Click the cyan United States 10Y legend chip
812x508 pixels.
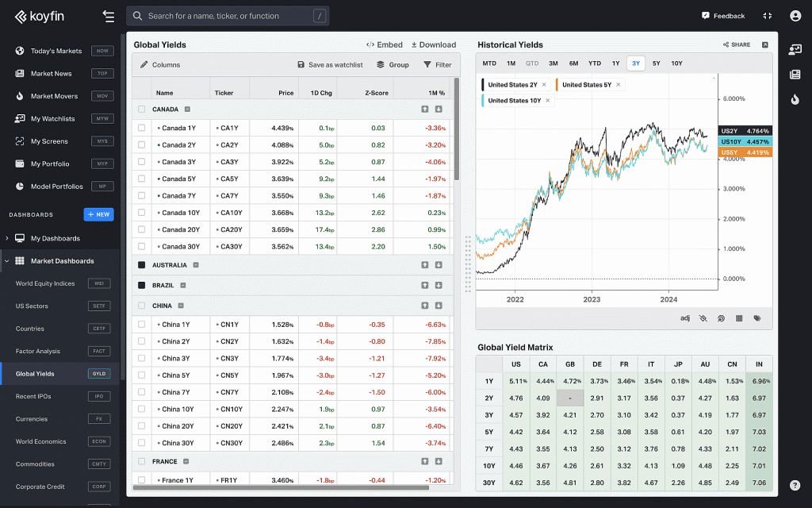point(517,101)
